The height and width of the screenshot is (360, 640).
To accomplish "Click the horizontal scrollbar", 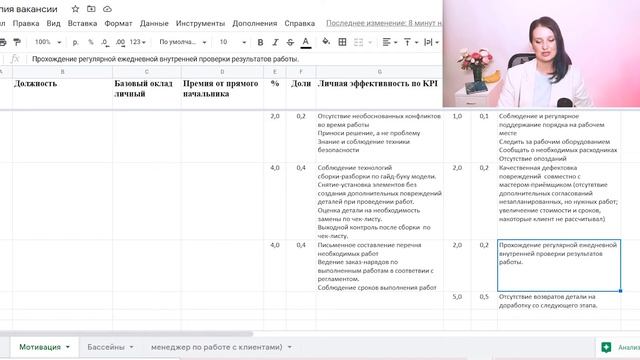I will (x=127, y=333).
